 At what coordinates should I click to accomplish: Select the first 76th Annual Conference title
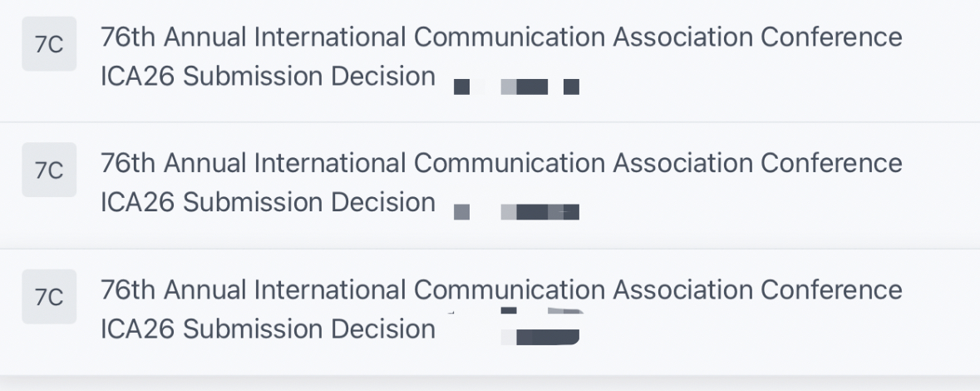tap(500, 37)
